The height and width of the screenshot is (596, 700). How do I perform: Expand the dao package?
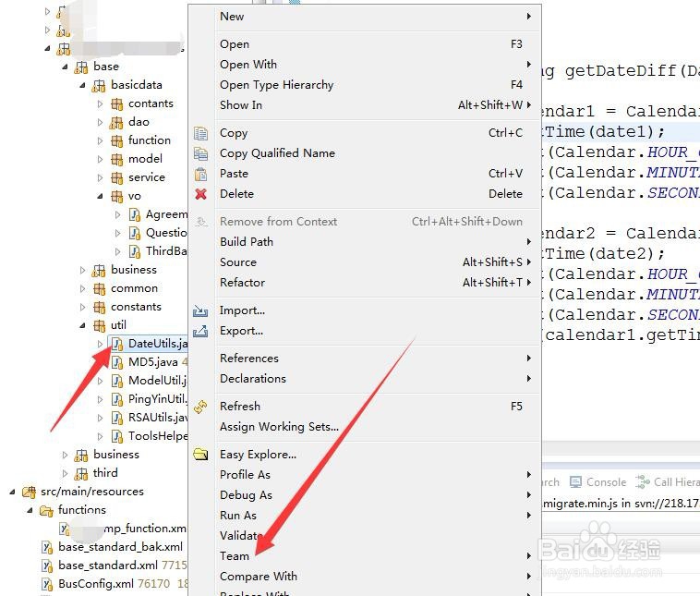[100, 122]
